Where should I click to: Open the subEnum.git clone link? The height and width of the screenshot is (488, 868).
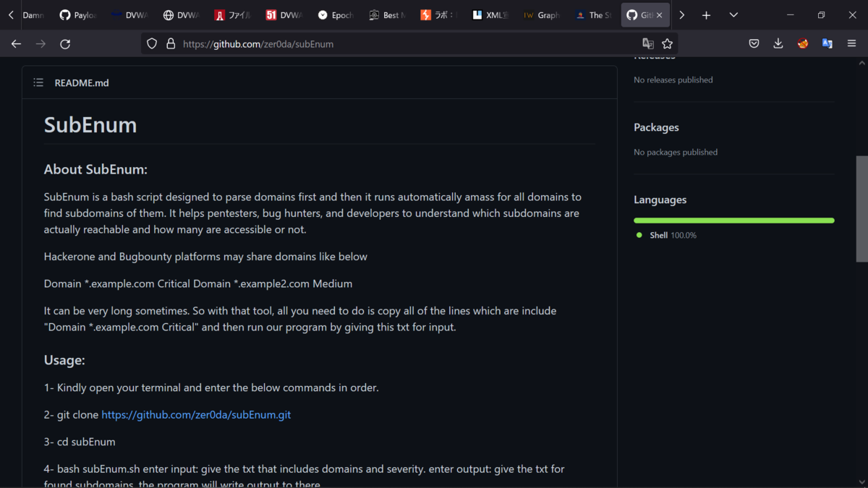pyautogui.click(x=196, y=415)
